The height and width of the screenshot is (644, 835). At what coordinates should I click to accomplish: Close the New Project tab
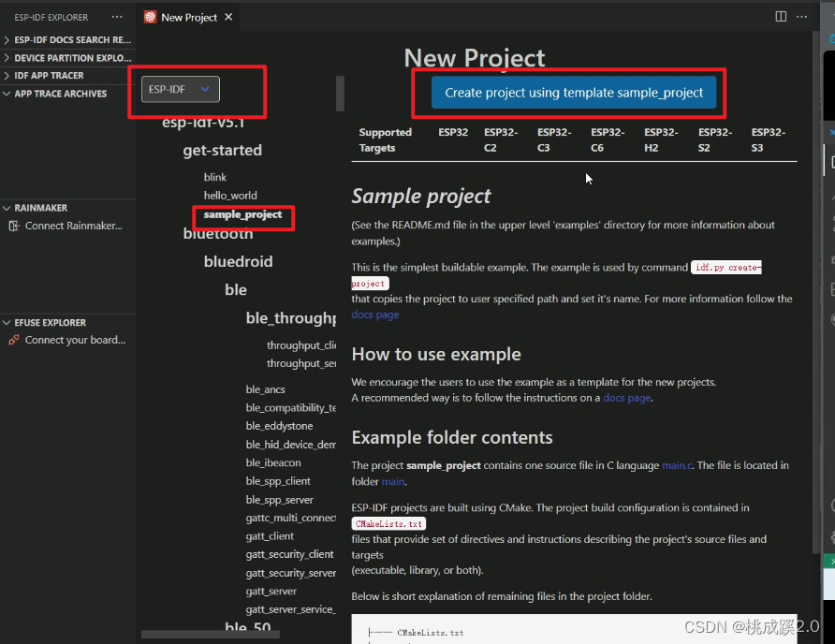[x=228, y=17]
